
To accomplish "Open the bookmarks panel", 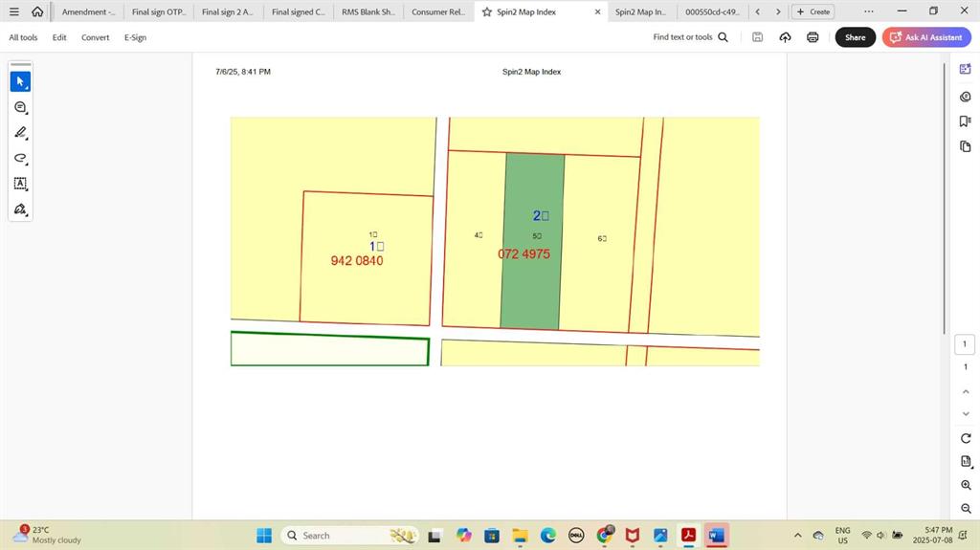I will pyautogui.click(x=965, y=121).
